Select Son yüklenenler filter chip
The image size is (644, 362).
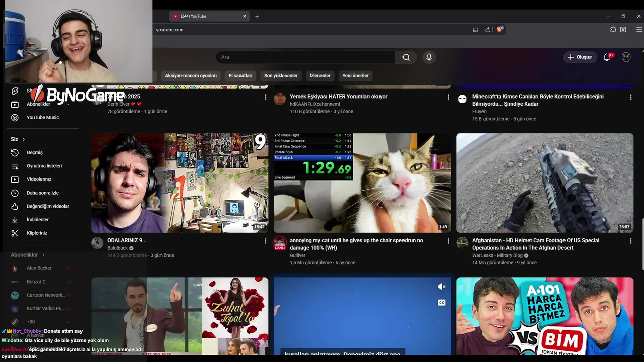point(281,76)
